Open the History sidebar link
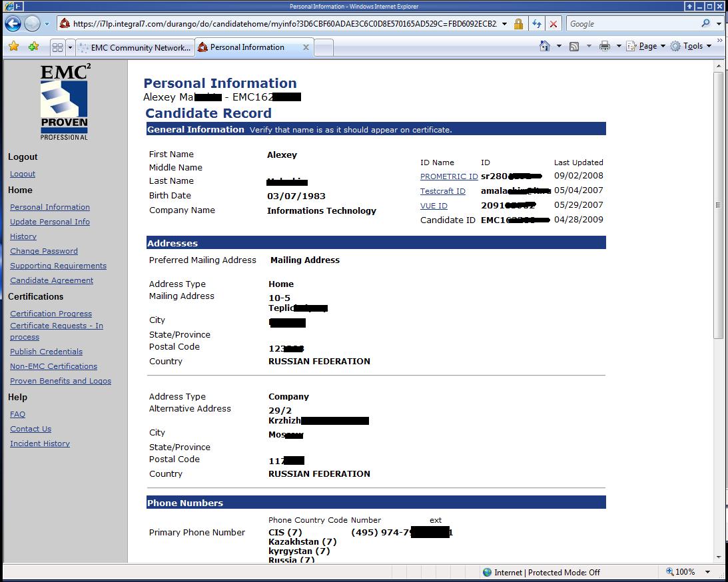The width and height of the screenshot is (728, 582). [x=23, y=236]
